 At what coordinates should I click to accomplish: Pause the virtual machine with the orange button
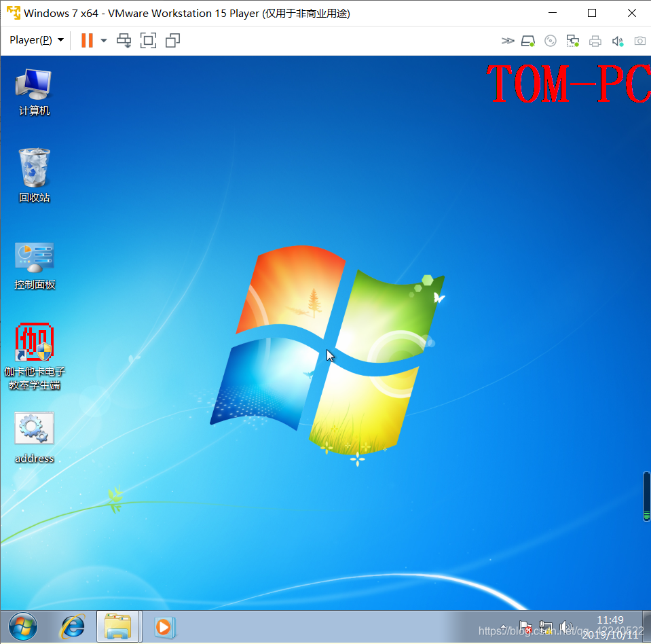pos(87,40)
